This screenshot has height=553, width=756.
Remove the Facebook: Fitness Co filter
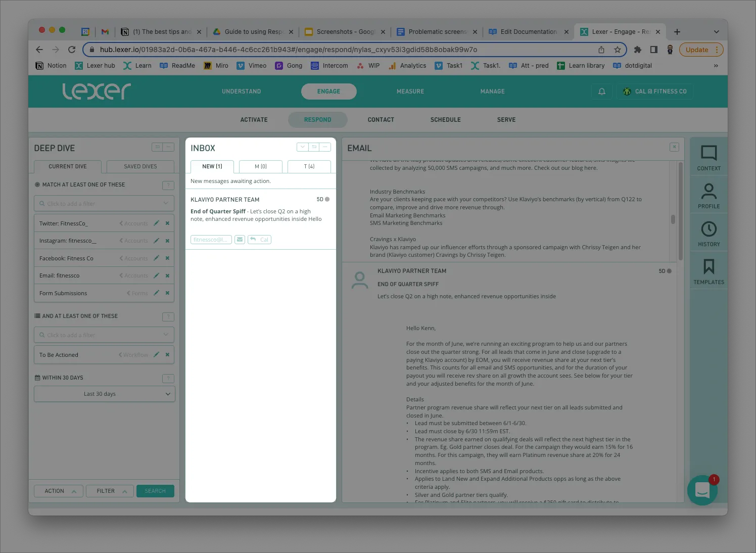(x=167, y=258)
